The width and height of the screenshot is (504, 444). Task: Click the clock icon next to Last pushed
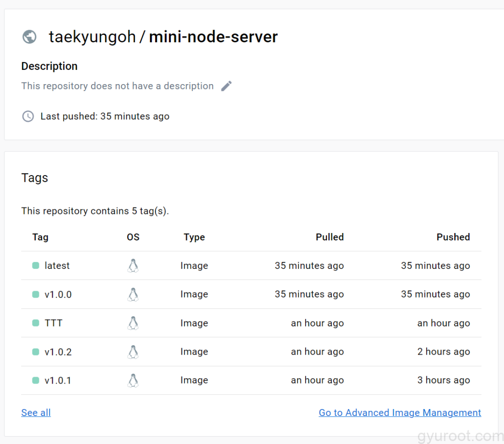[28, 117]
